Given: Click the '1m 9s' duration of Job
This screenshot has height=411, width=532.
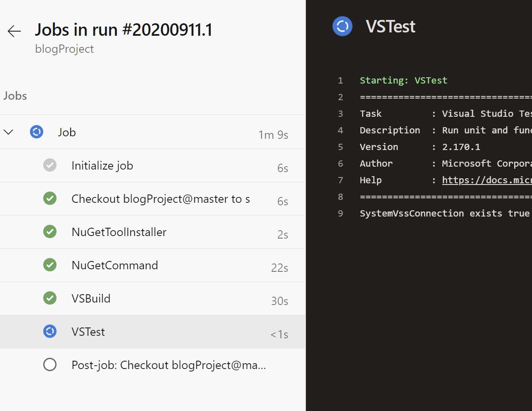Looking at the screenshot, I should [273, 135].
